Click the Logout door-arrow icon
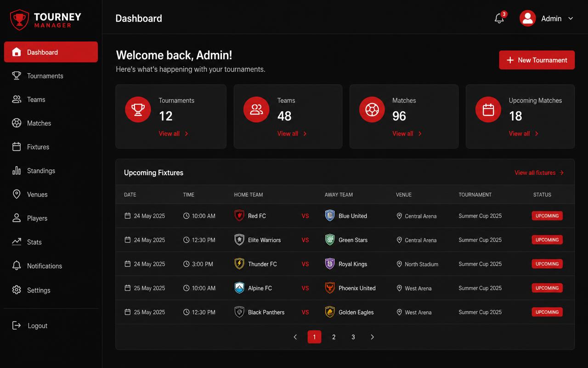This screenshot has height=368, width=588. pos(17,326)
